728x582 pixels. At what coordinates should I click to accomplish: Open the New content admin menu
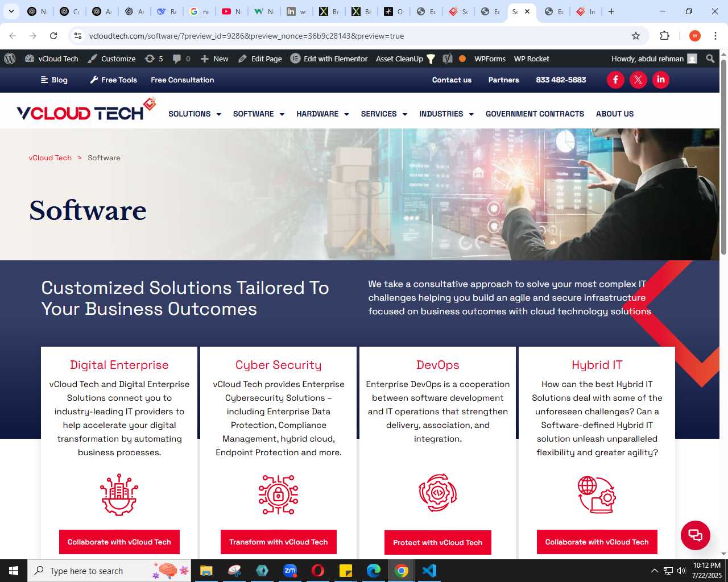(x=214, y=59)
